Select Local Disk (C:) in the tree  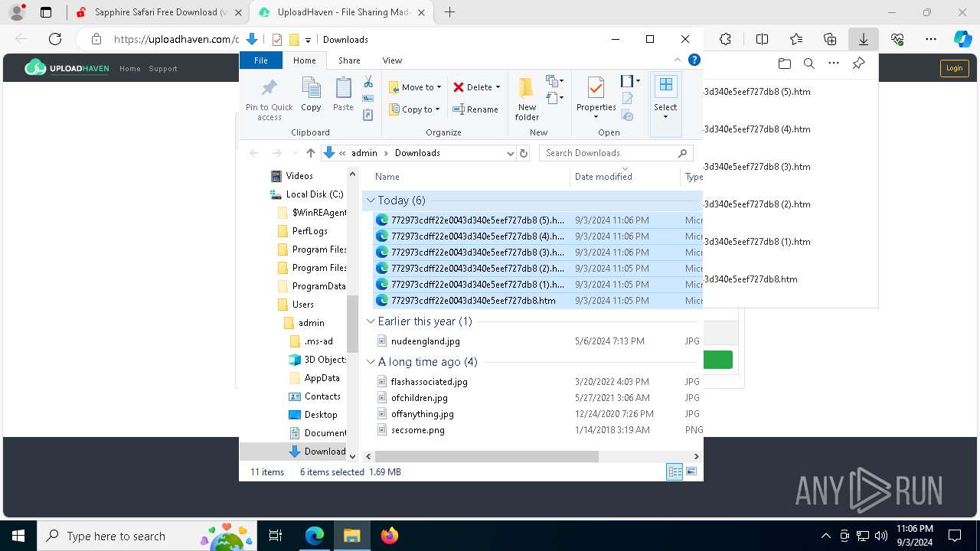pos(314,194)
